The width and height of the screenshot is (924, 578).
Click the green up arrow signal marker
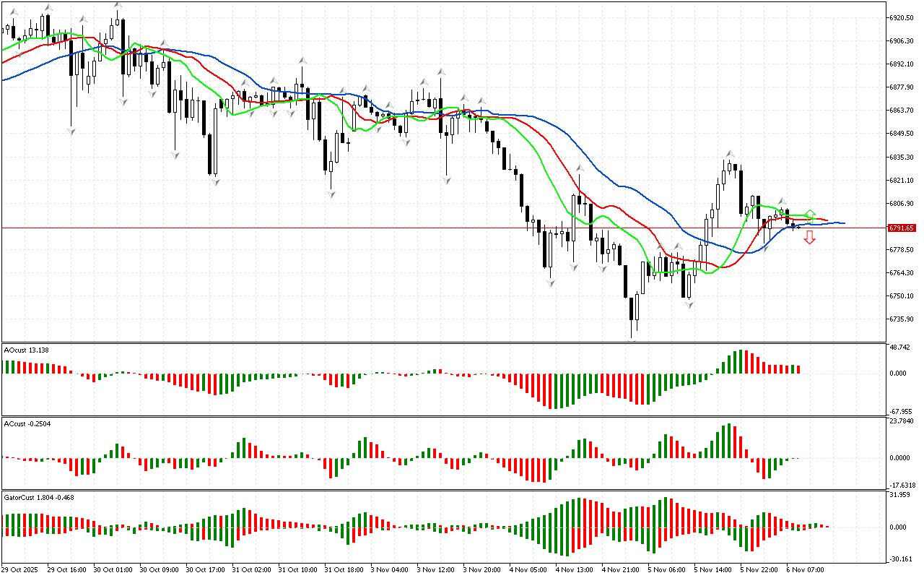click(x=810, y=214)
